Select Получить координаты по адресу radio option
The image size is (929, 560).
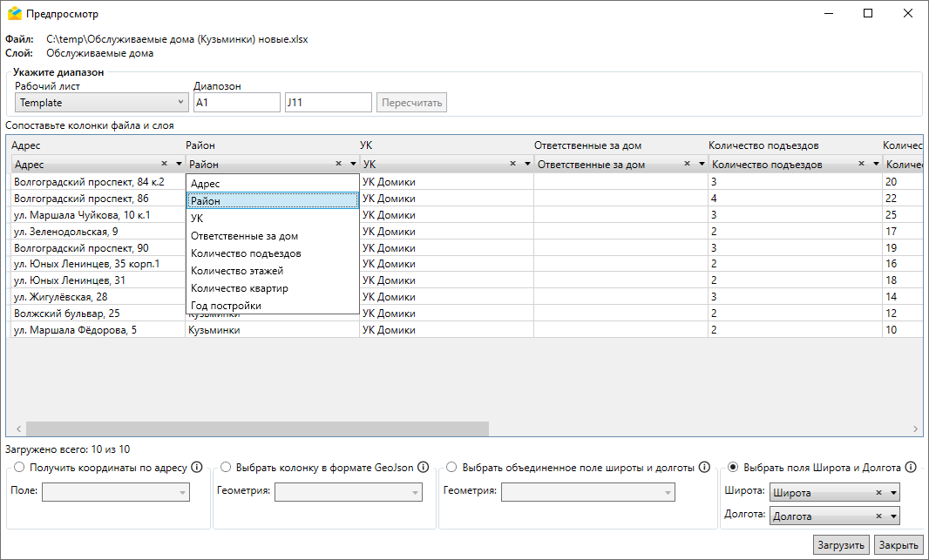click(19, 468)
